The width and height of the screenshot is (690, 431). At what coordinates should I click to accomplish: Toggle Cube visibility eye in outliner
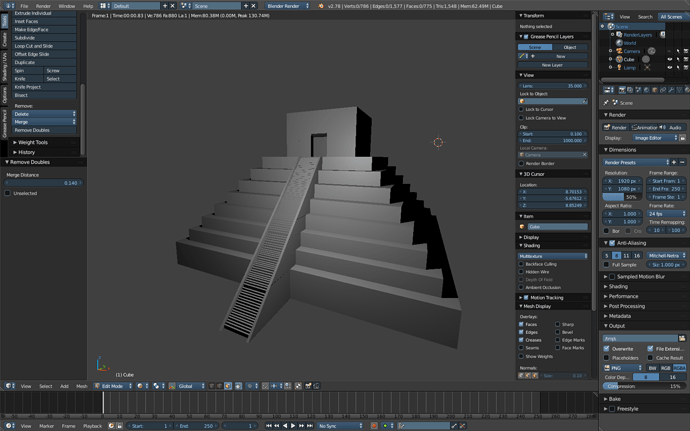(x=669, y=59)
